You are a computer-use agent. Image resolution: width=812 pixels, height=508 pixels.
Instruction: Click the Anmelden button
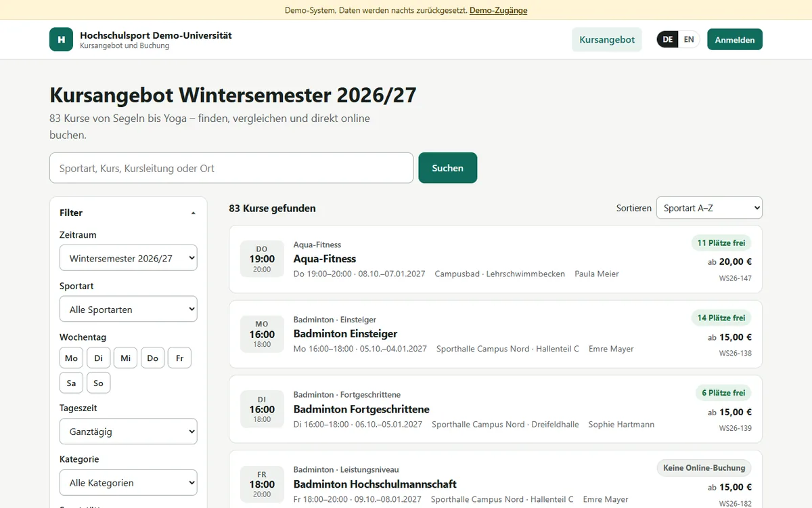click(735, 39)
